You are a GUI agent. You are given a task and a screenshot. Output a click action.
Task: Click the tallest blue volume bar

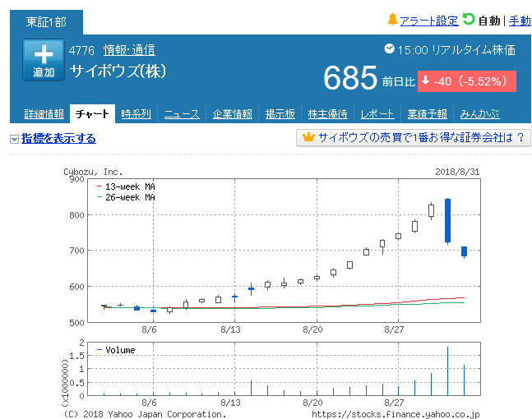coord(447,371)
